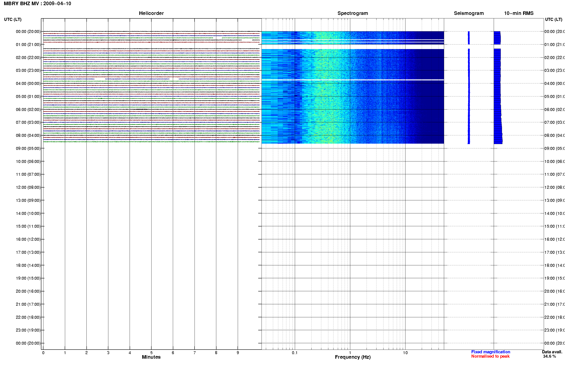Click the minute tick label '0' under helicorder

pyautogui.click(x=43, y=353)
